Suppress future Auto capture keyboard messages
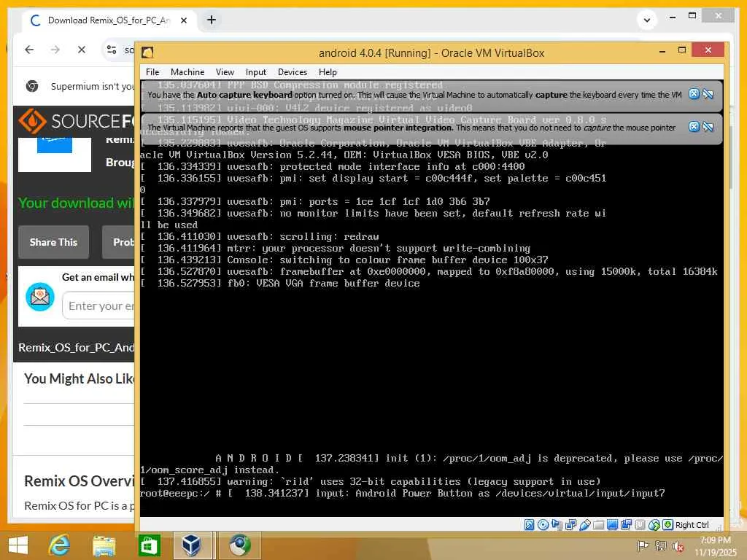The image size is (747, 560). [x=708, y=94]
